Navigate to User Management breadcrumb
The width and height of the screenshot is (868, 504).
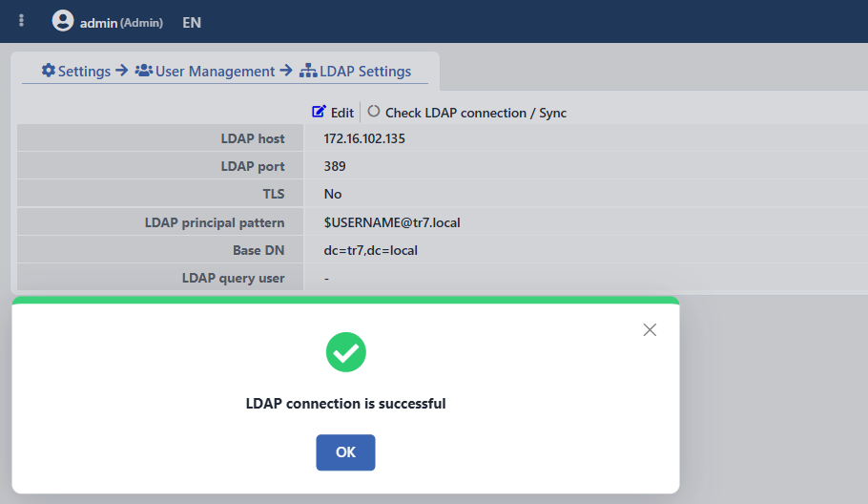[215, 72]
